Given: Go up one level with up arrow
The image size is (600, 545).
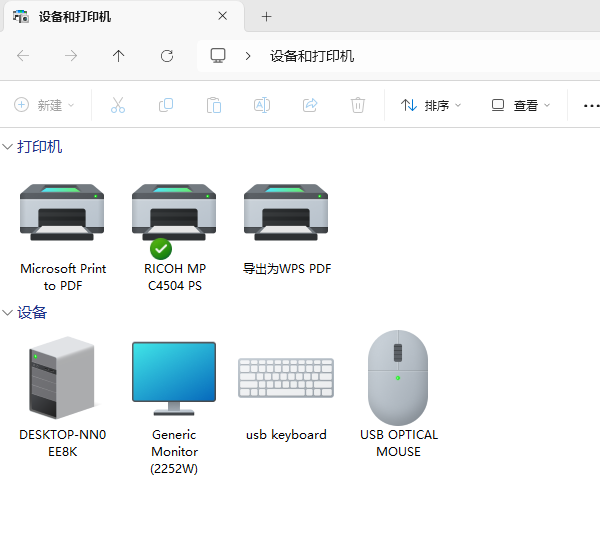Looking at the screenshot, I should [x=119, y=56].
